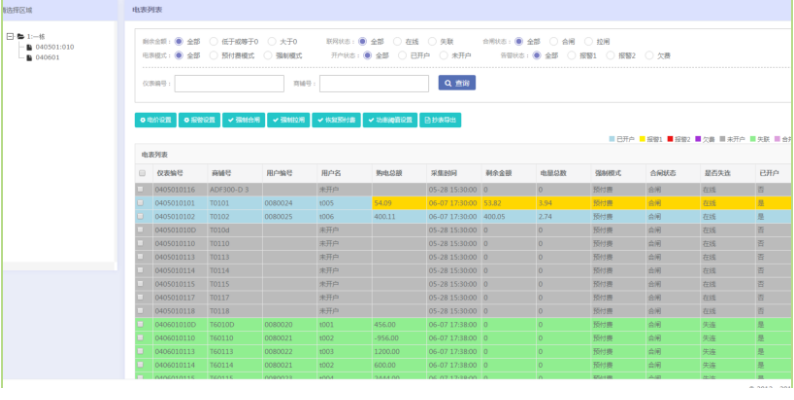This screenshot has height=400, width=794.
Task: Select 低于或等于0 balance filter
Action: 214,42
